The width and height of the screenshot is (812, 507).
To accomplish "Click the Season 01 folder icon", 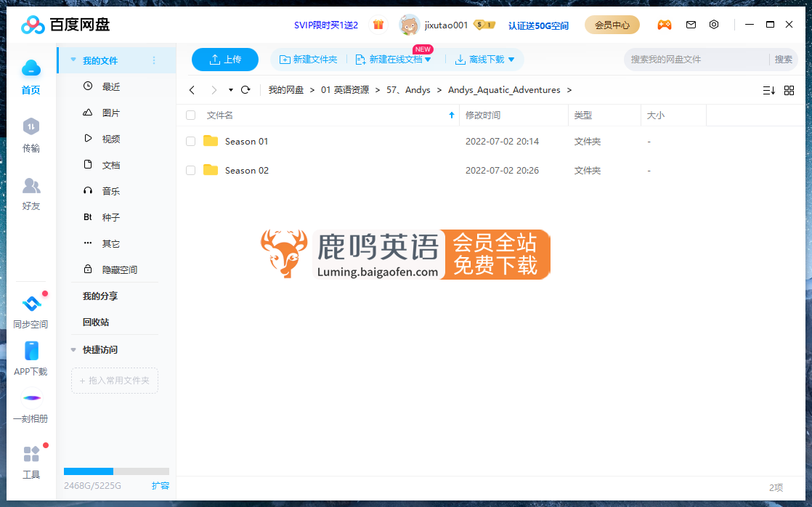I will [x=210, y=141].
